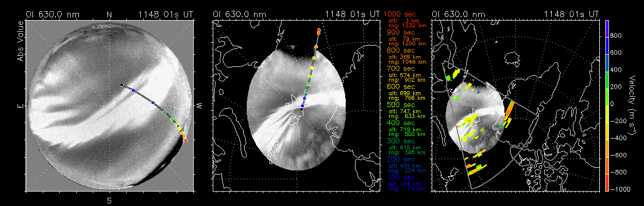Click the '100 sec' legend entry
Image resolution: width=644 pixels, height=206 pixels.
coord(400,177)
